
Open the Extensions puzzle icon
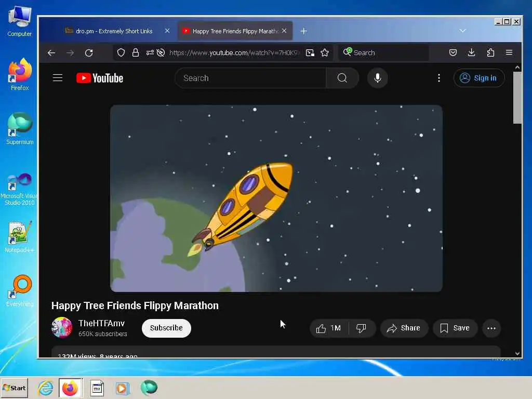click(490, 52)
